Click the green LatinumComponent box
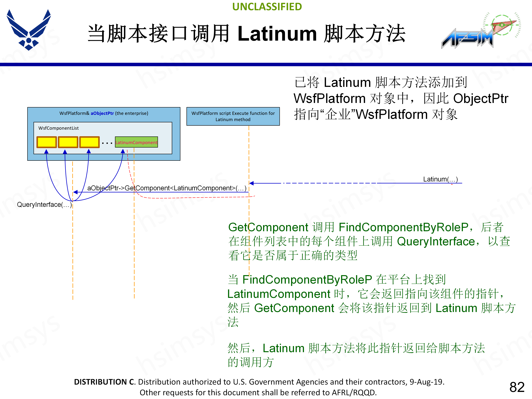This screenshot has width=532, height=399. click(x=136, y=142)
